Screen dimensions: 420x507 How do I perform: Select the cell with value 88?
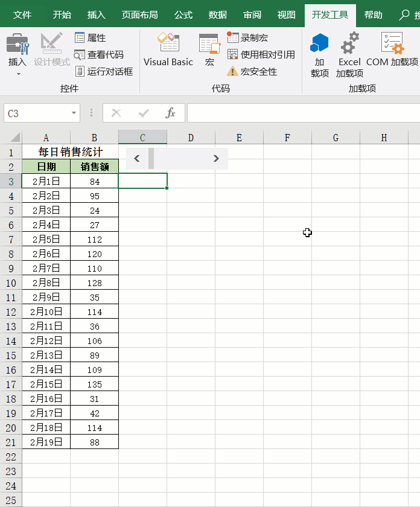(94, 442)
